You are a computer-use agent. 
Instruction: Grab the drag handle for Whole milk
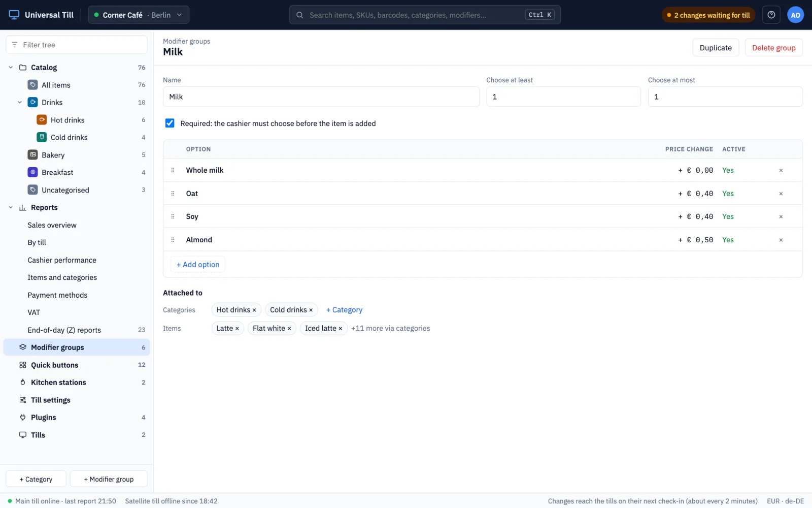click(173, 170)
